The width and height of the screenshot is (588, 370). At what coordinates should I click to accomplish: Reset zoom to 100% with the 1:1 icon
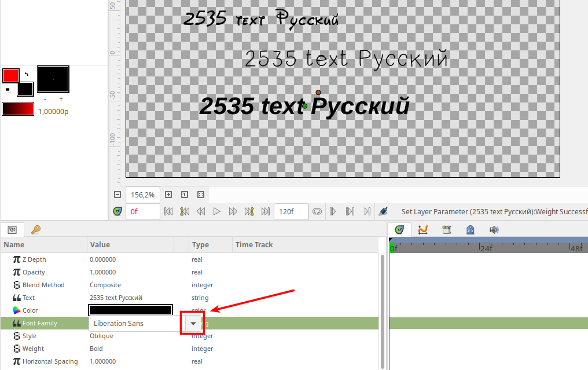point(185,195)
